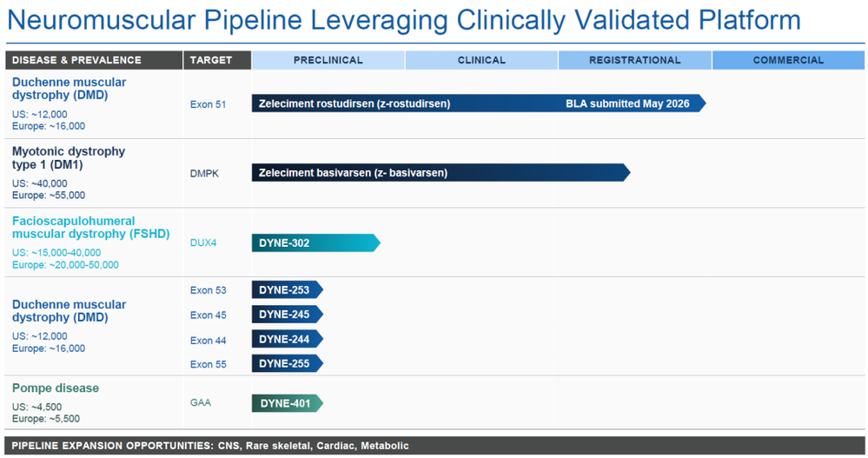
Task: Select the DUX4 target label
Action: click(203, 242)
